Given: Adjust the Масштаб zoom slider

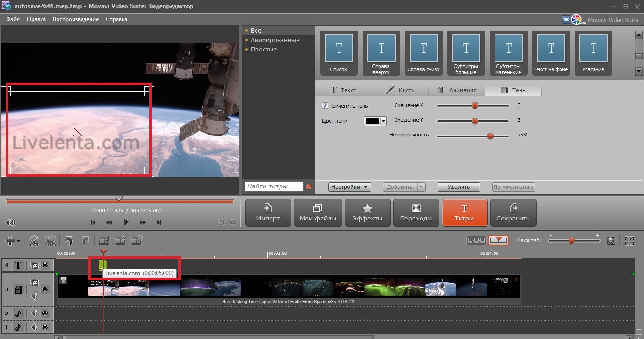Looking at the screenshot, I should coord(571,240).
